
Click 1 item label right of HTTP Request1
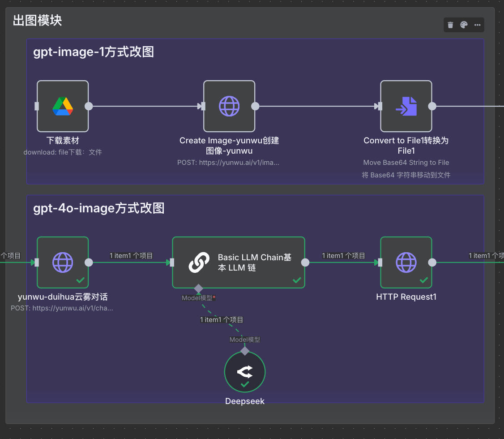point(486,256)
